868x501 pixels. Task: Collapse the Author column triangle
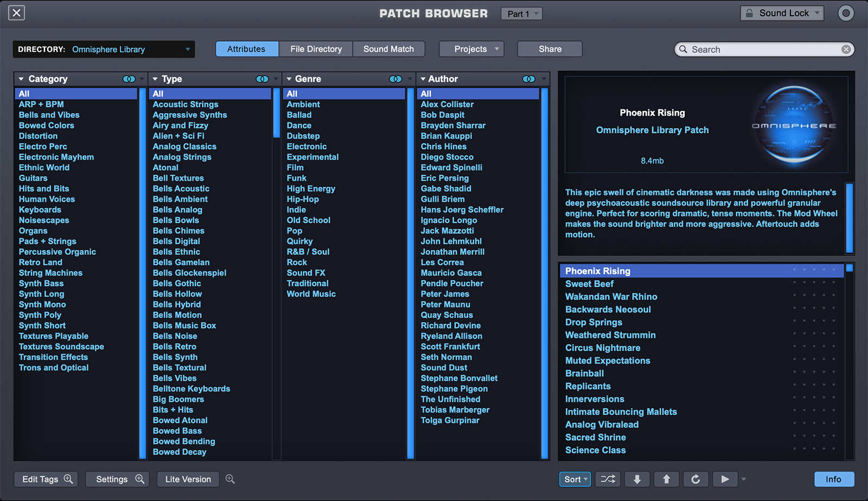[423, 79]
